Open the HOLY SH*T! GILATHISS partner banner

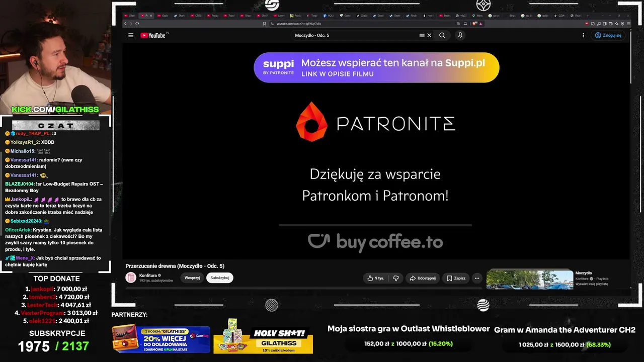263,336
